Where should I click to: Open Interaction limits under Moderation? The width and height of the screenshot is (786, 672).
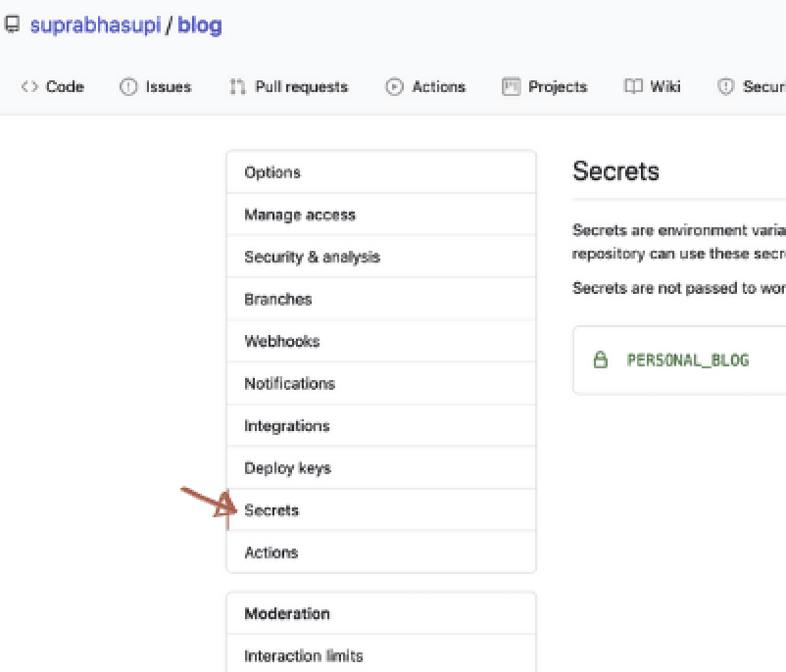coord(381,655)
